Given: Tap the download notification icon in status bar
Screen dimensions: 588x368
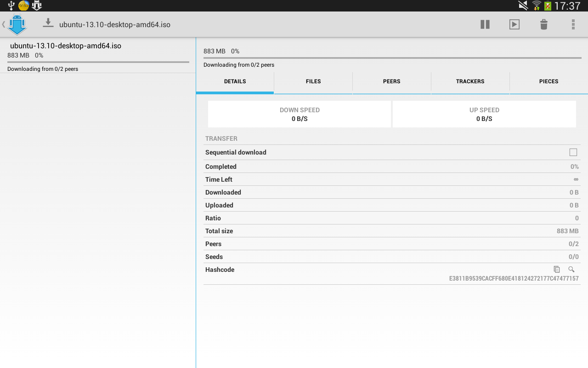Looking at the screenshot, I should click(x=37, y=6).
